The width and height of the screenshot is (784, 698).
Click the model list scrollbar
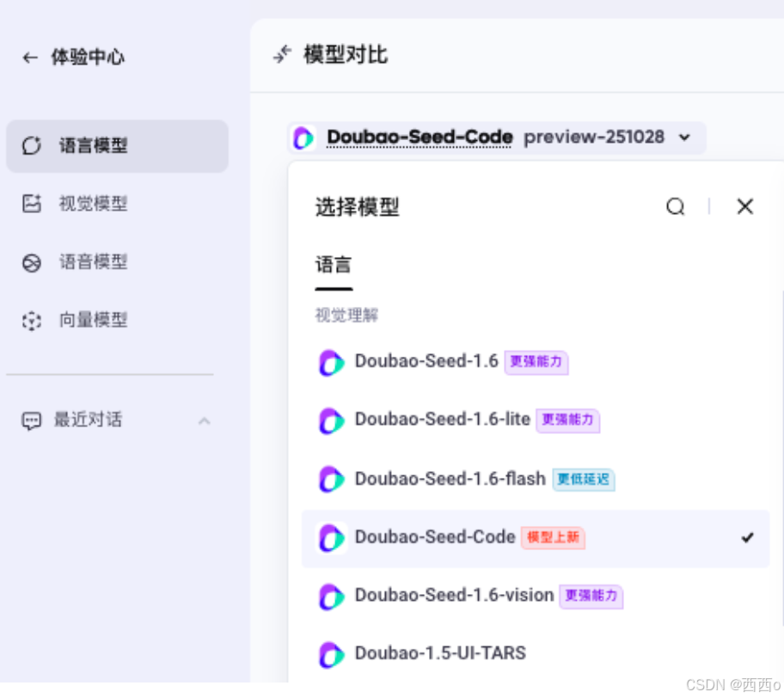[x=781, y=457]
